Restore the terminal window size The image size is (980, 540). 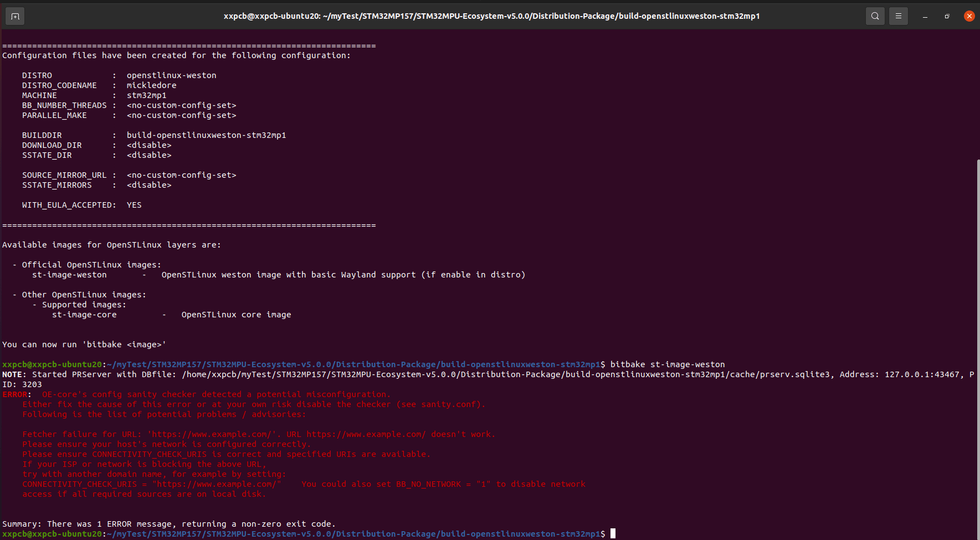coord(947,16)
